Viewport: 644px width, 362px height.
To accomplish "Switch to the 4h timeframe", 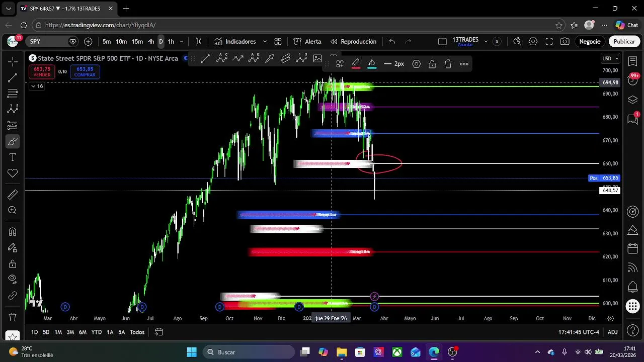I will (x=151, y=42).
